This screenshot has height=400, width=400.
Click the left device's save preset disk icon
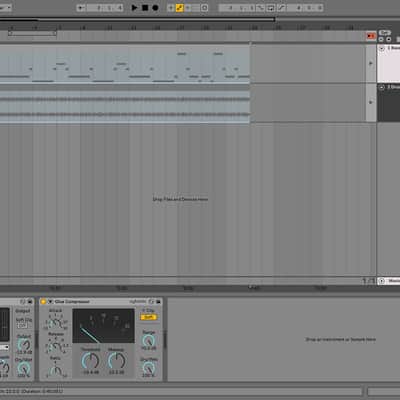[30, 302]
